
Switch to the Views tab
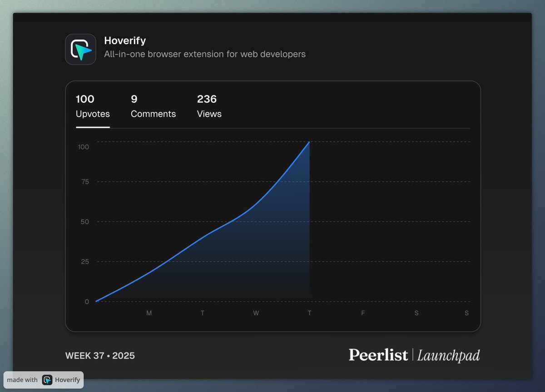click(209, 107)
